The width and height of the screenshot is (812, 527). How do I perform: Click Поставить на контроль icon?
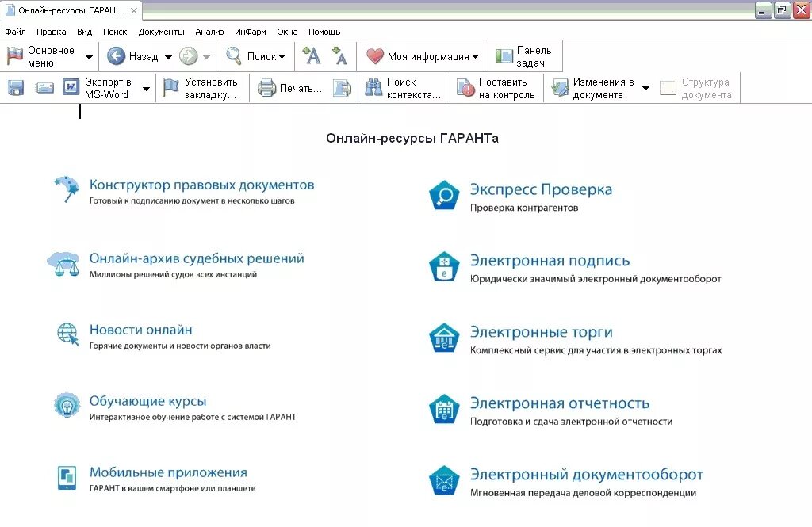pyautogui.click(x=465, y=88)
